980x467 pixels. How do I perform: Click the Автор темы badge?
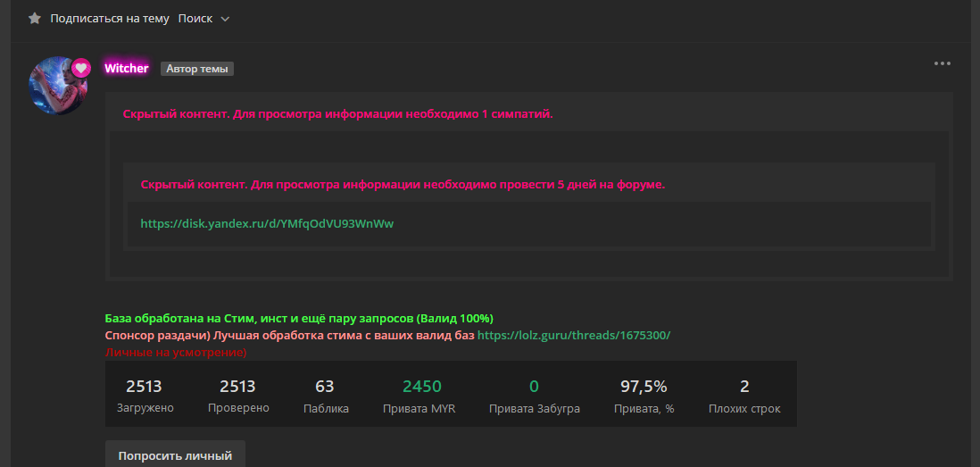(197, 69)
